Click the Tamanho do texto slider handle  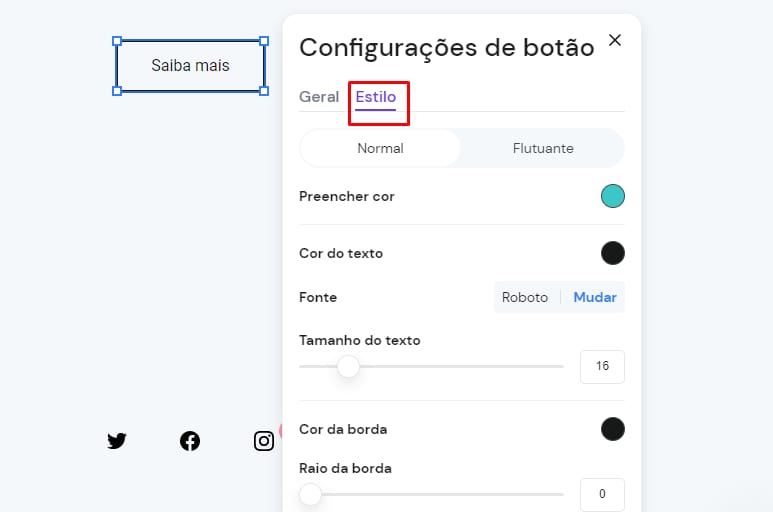coord(348,367)
